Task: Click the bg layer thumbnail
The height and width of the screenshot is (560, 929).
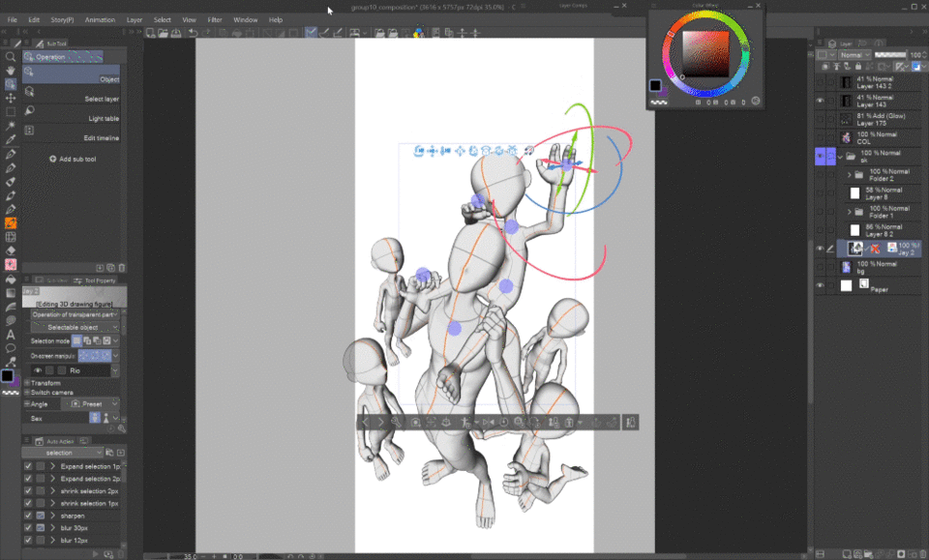Action: coord(846,267)
